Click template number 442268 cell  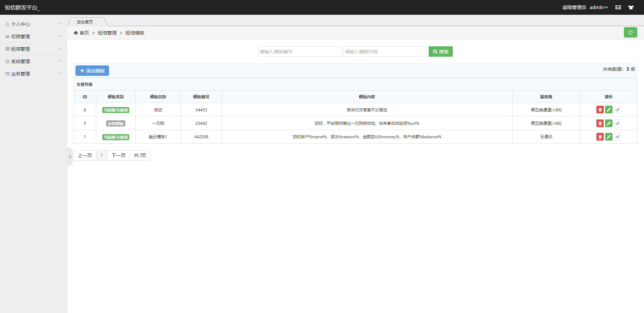pyautogui.click(x=201, y=137)
